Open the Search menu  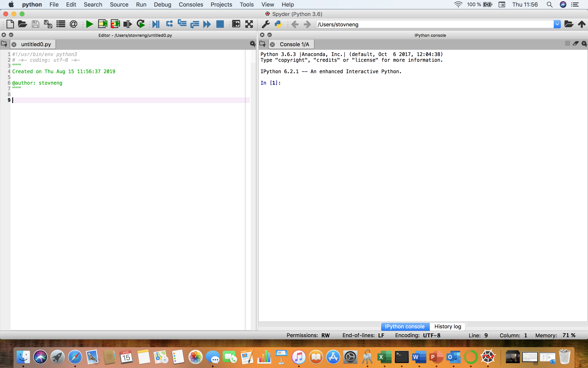pyautogui.click(x=93, y=4)
